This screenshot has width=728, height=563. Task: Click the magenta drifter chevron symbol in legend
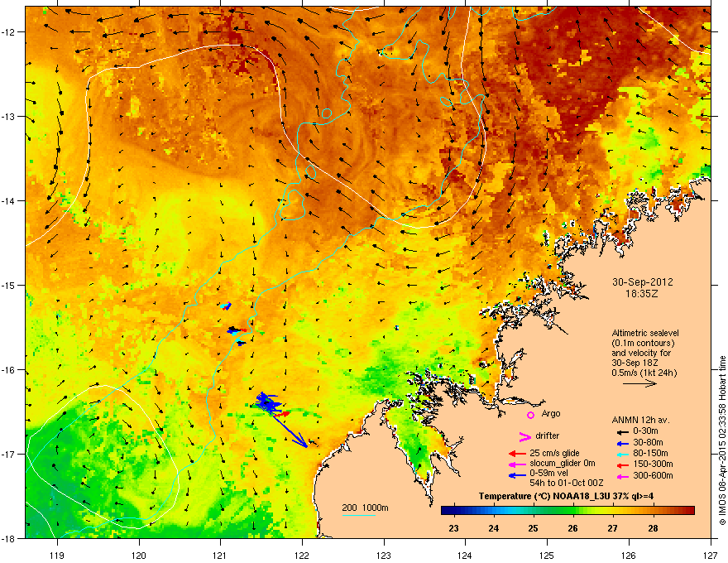[524, 436]
